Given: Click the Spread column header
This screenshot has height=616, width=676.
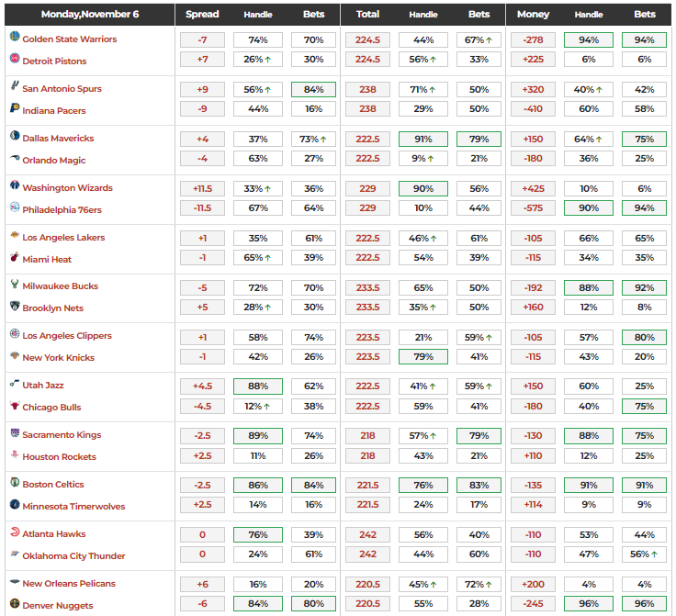Looking at the screenshot, I should click(x=202, y=14).
